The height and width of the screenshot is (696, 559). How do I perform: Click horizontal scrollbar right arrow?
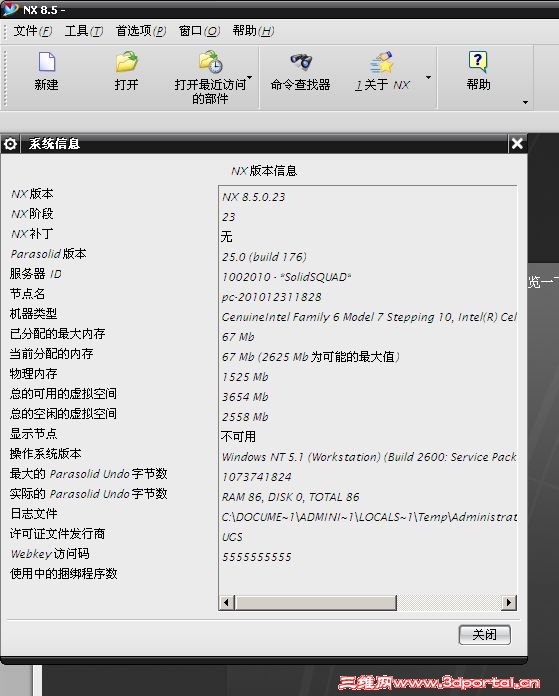(509, 602)
